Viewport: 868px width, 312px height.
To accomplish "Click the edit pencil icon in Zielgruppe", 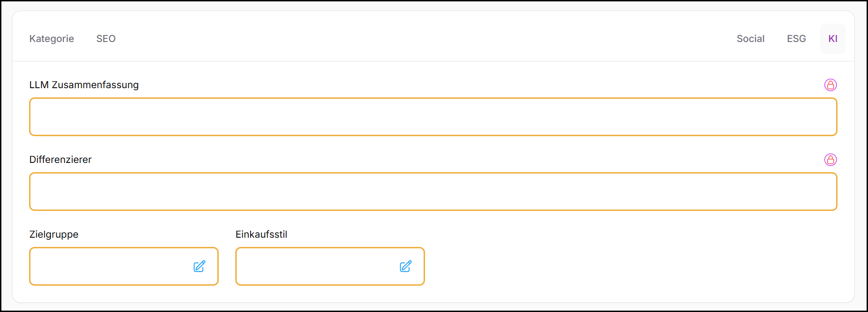I will [199, 266].
